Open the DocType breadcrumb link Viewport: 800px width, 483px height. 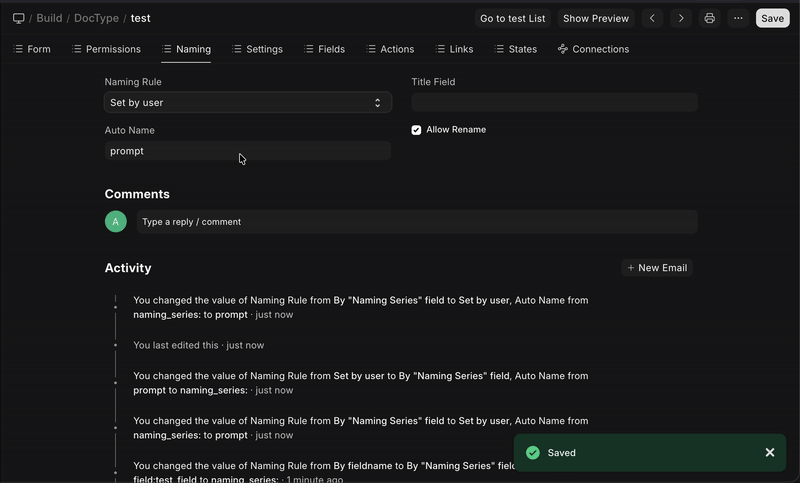[x=98, y=18]
